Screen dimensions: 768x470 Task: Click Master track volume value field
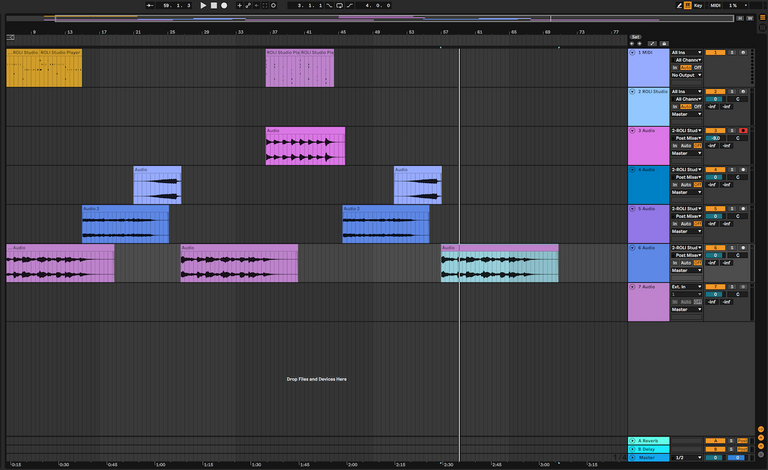pos(715,457)
